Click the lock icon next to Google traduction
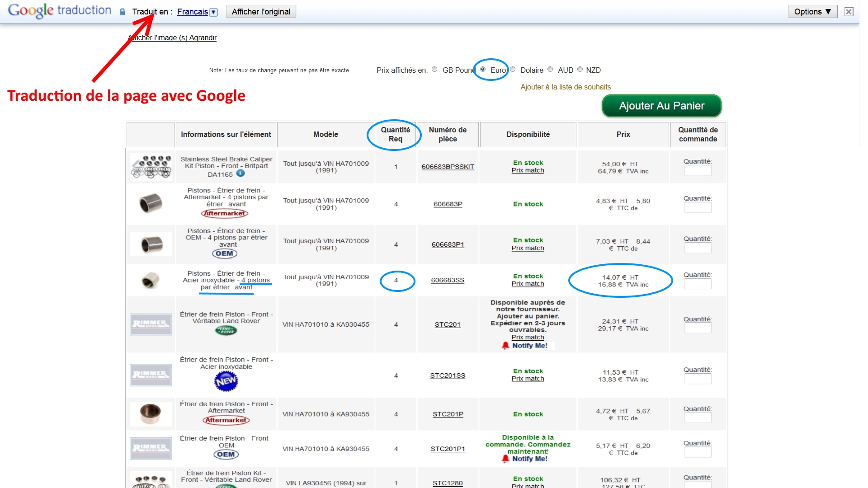Viewport: 868px width, 488px height. 122,12
